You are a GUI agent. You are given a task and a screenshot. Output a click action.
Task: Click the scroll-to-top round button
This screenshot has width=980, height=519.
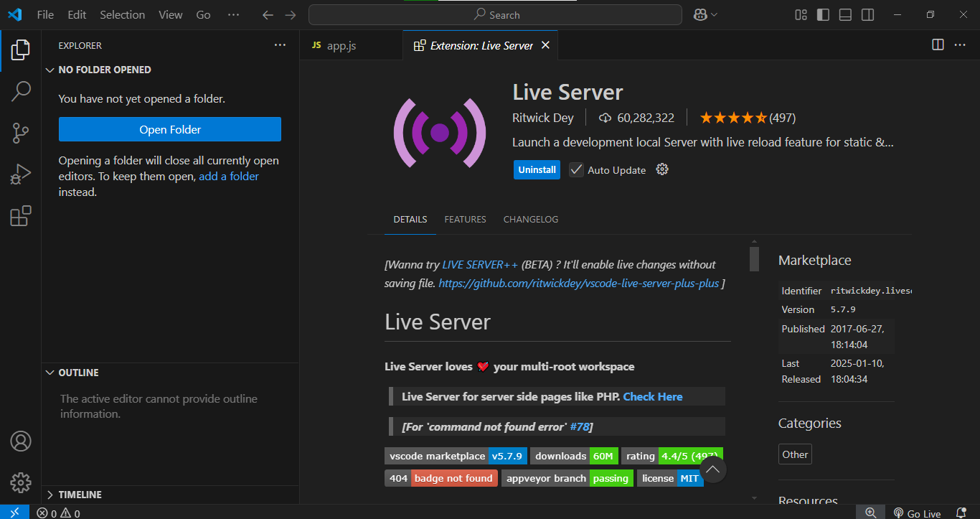712,470
